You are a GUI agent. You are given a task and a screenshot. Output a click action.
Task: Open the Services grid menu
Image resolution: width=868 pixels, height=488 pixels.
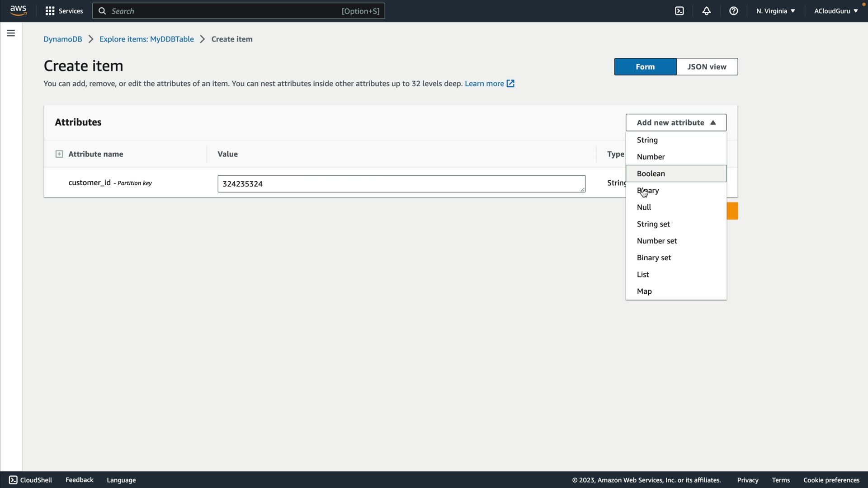50,11
